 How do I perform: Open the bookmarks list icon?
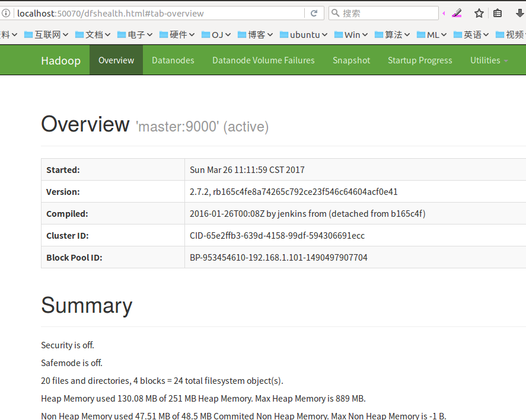(x=498, y=14)
